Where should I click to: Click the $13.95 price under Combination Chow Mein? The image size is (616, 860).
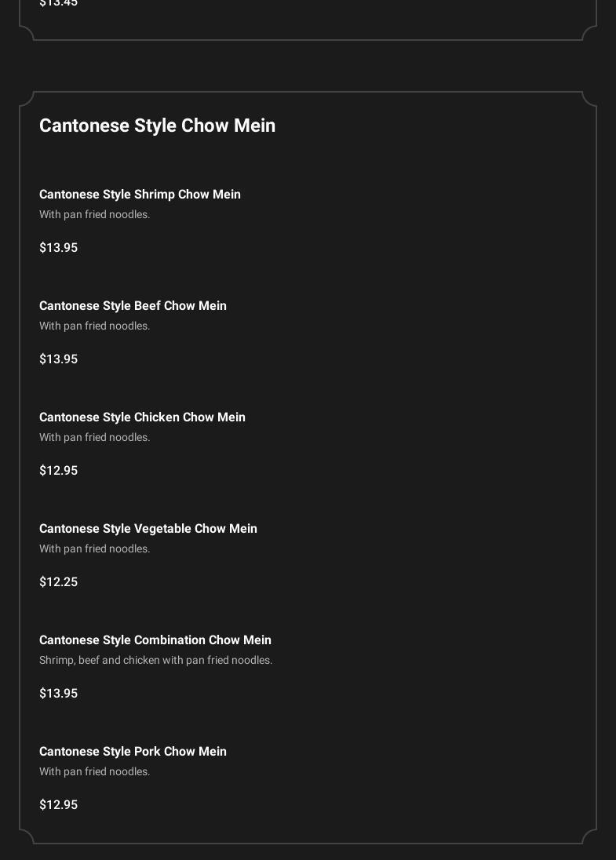58,694
